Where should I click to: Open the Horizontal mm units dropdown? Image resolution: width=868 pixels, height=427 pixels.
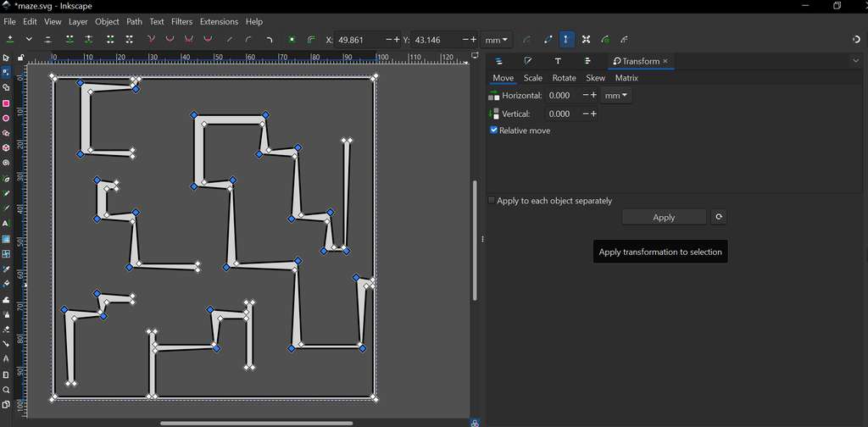coord(616,95)
